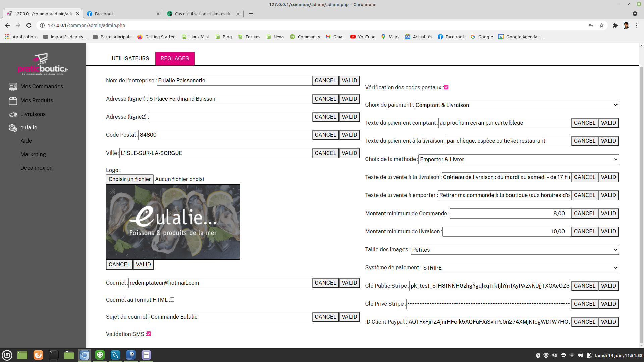644x362 pixels.
Task: Open Taille des images dropdown
Action: pos(514,250)
